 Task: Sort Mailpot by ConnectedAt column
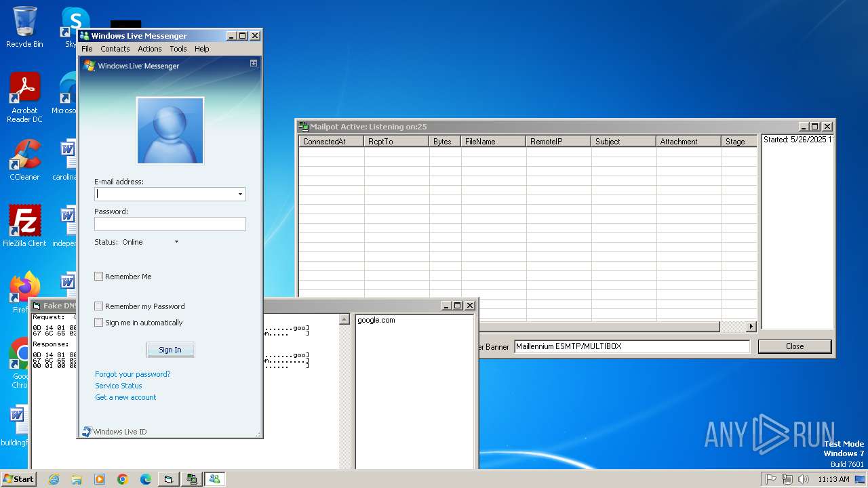click(x=332, y=142)
